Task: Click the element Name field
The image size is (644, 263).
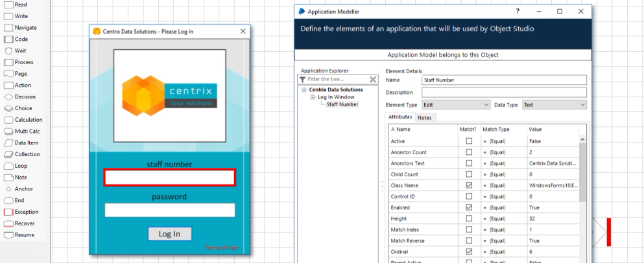Action: pos(504,80)
